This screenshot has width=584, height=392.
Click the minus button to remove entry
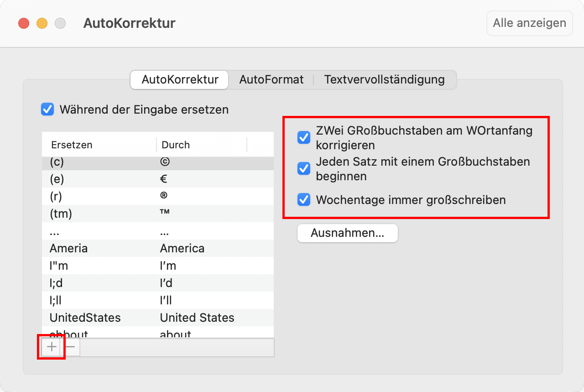(x=70, y=347)
